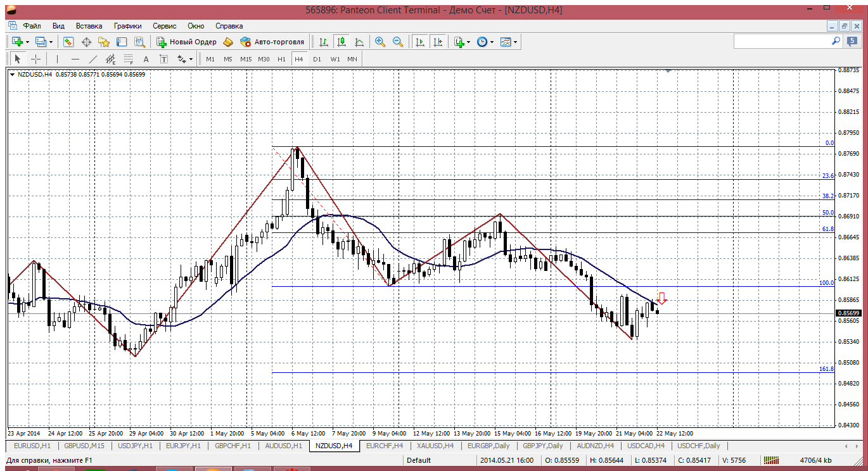
Task: Select the Crosshair tool
Action: [x=36, y=59]
